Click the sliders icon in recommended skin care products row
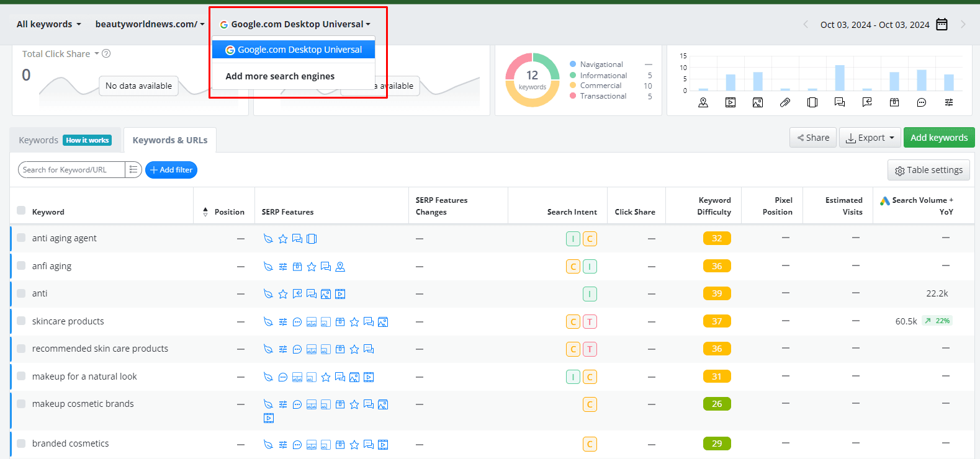The height and width of the screenshot is (459, 980). [x=283, y=349]
